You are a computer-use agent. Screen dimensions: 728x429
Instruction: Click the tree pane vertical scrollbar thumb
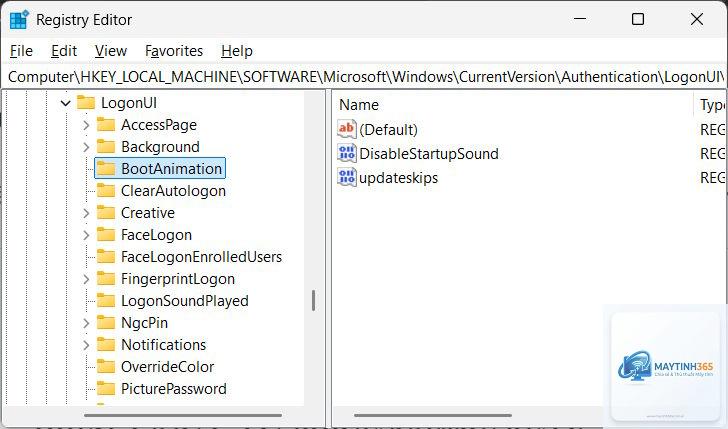pos(313,300)
